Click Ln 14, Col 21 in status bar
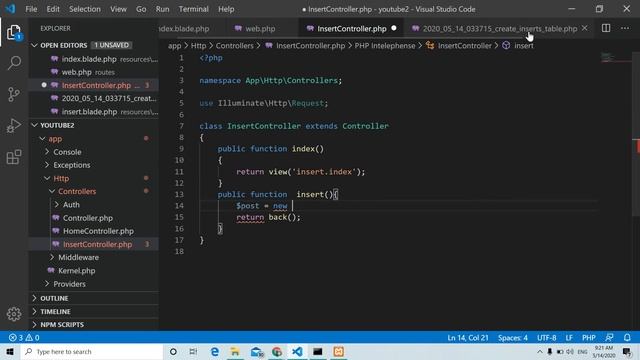640x360 pixels. pos(468,338)
